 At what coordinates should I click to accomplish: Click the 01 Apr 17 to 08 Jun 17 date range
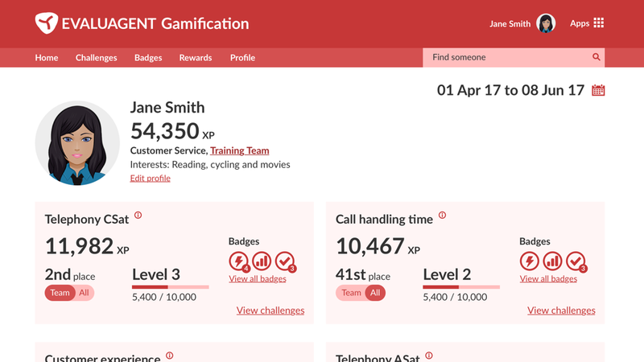[x=510, y=90]
